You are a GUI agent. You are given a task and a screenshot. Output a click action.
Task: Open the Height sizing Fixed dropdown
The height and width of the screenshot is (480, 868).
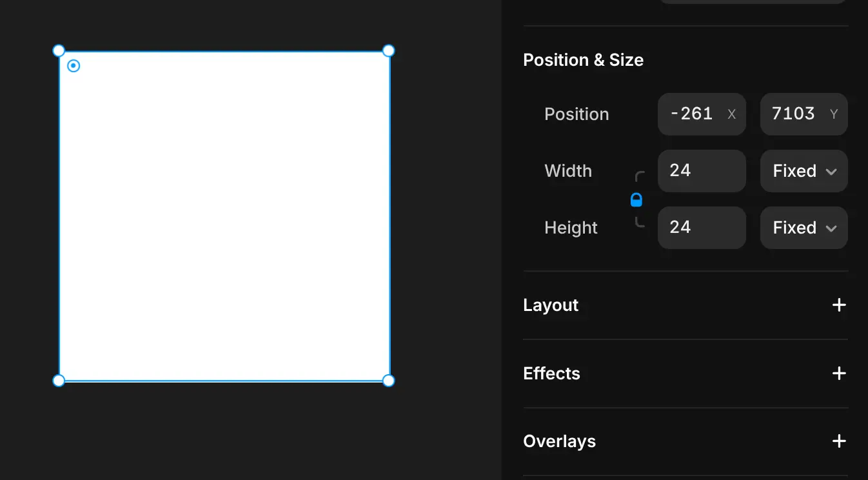(x=804, y=228)
